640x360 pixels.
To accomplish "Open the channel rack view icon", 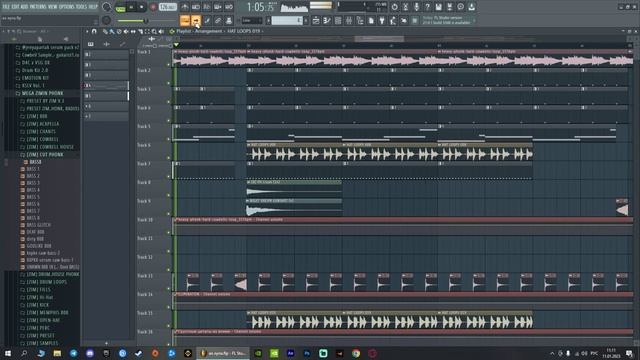I will pyautogui.click(x=338, y=20).
